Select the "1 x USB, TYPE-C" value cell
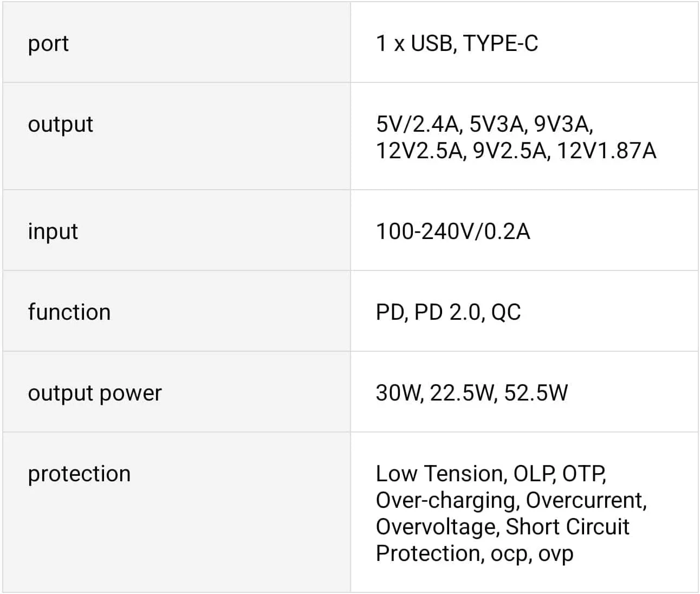This screenshot has height=594, width=700. (x=457, y=43)
